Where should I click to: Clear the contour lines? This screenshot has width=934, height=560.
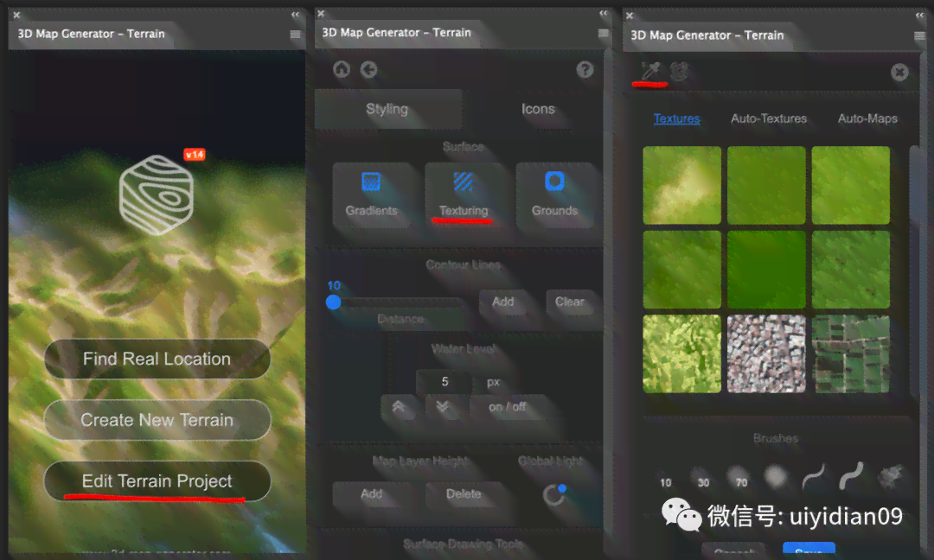pos(569,302)
